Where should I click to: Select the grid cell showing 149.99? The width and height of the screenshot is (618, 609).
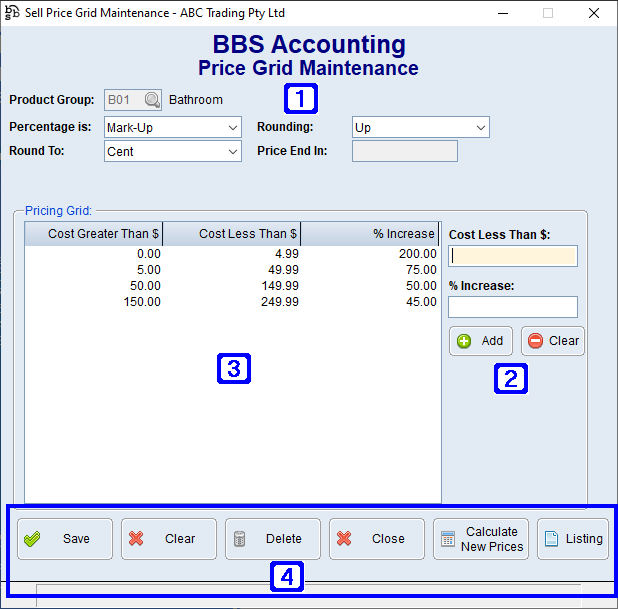pyautogui.click(x=280, y=286)
